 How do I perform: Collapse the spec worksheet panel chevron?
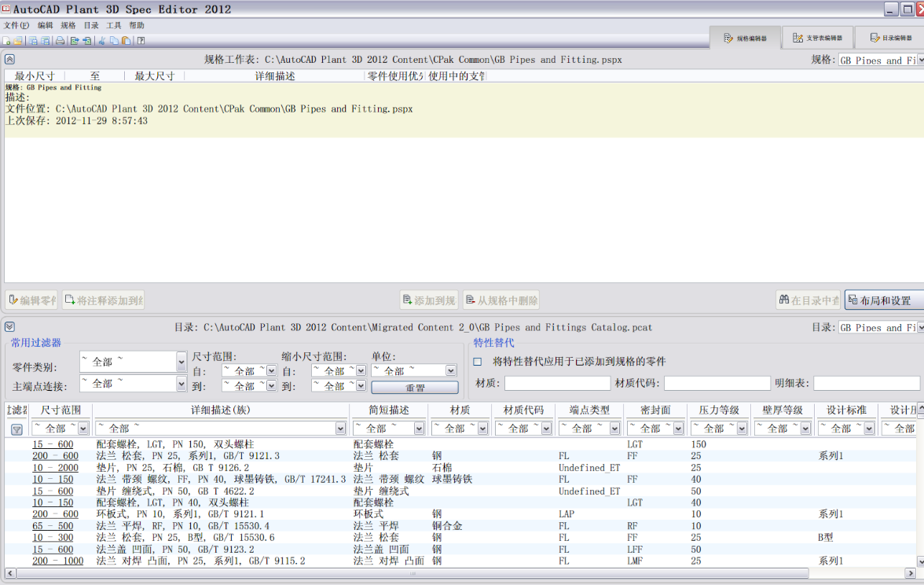pos(9,59)
